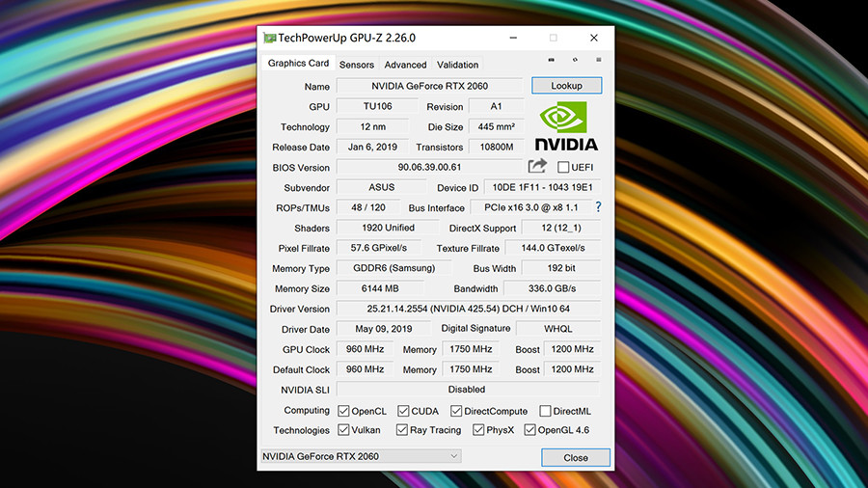This screenshot has height=488, width=868.
Task: Toggle the CUDA checkbox
Action: [x=403, y=411]
